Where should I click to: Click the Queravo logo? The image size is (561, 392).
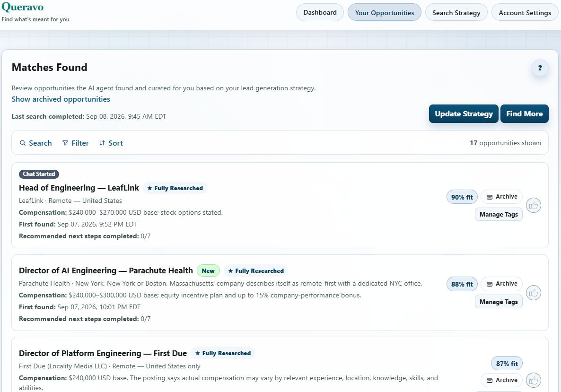23,7
